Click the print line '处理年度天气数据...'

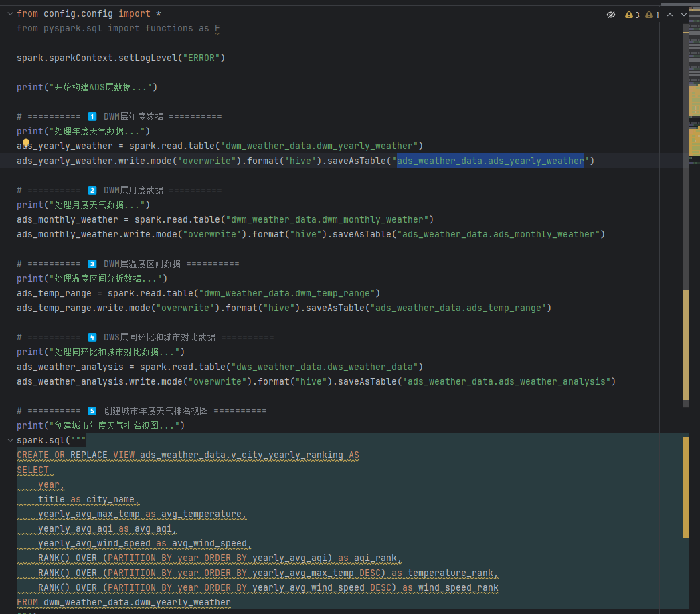tap(84, 132)
